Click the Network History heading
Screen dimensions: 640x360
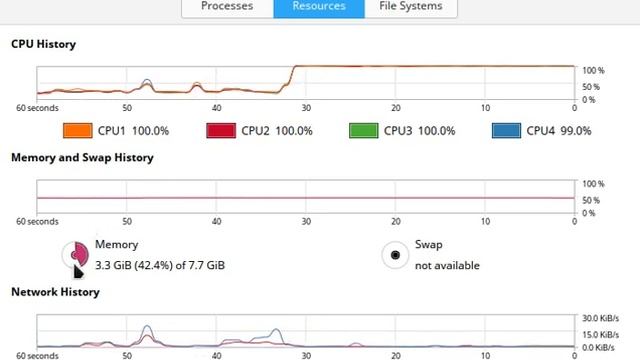coord(55,292)
